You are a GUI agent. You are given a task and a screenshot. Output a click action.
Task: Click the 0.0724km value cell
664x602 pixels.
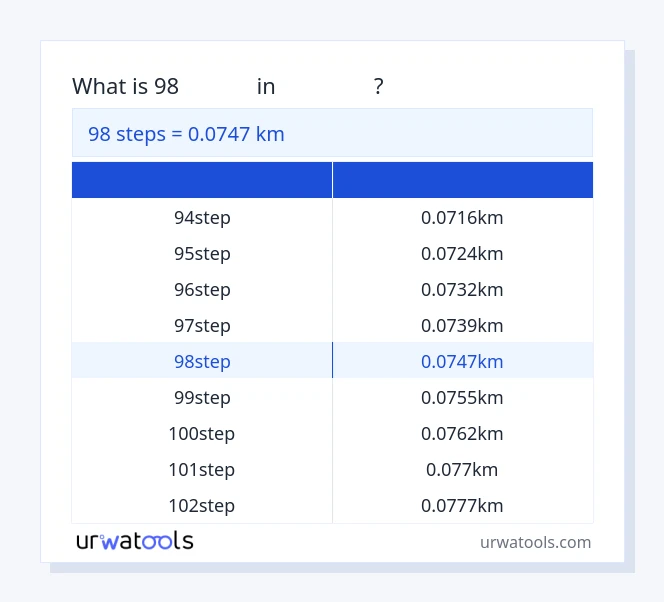[x=462, y=253]
